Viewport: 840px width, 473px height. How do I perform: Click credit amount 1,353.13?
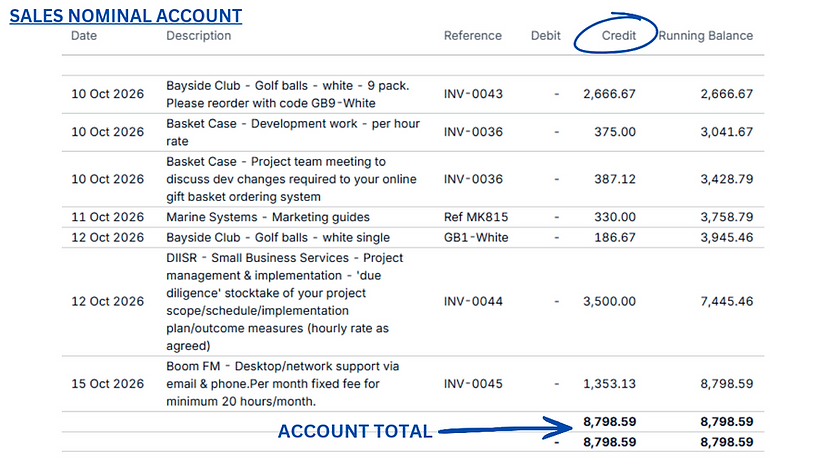click(609, 384)
